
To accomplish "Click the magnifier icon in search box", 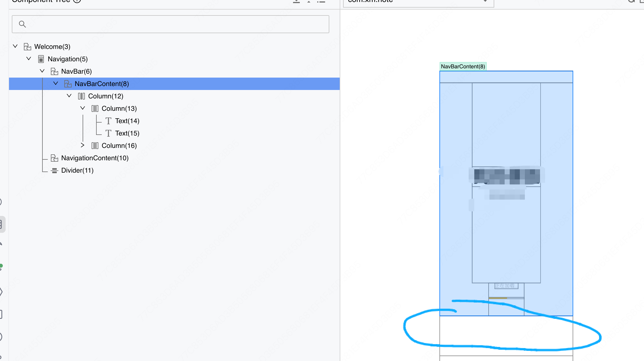I will [22, 24].
